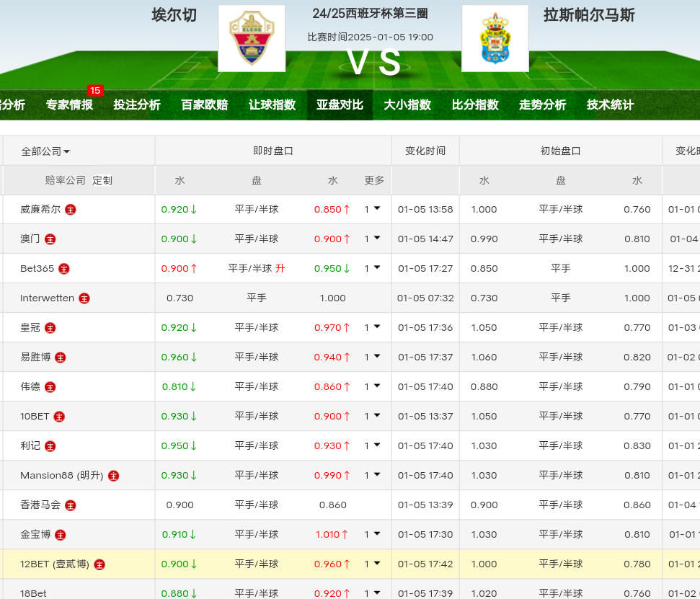Click the red 主 icon next to 易胜博
Viewport: 700px width, 599px height.
click(61, 358)
